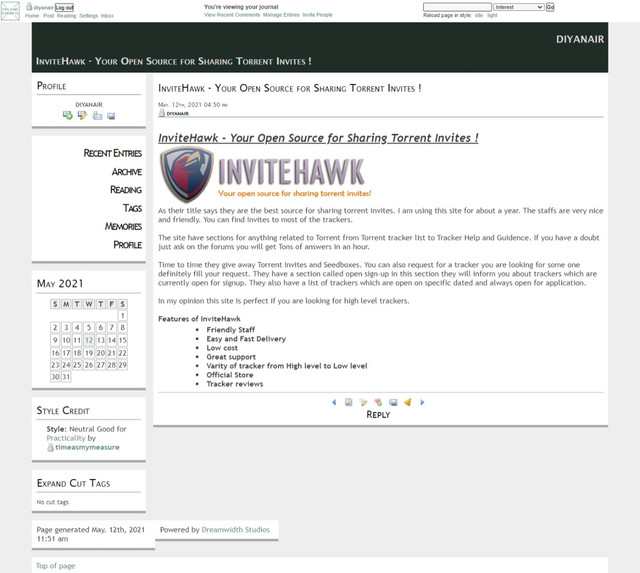Image resolution: width=640 pixels, height=573 pixels.
Task: Click the user head icon beside post author
Action: coord(162,113)
